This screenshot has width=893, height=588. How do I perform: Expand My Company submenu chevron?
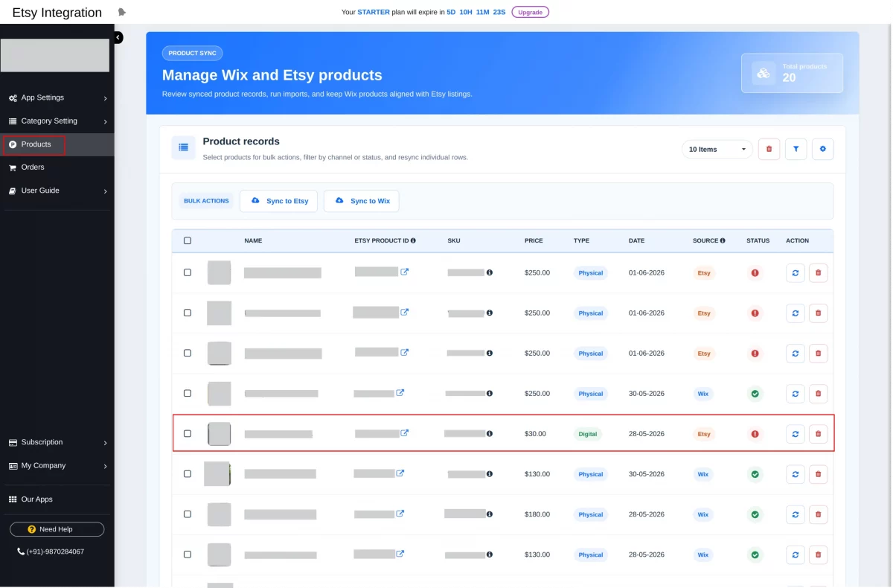pos(105,466)
